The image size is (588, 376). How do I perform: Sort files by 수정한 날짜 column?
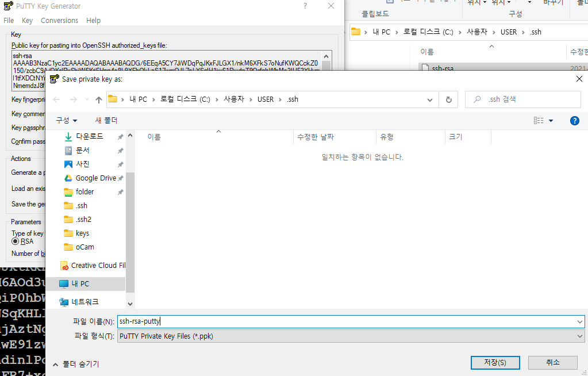(316, 137)
